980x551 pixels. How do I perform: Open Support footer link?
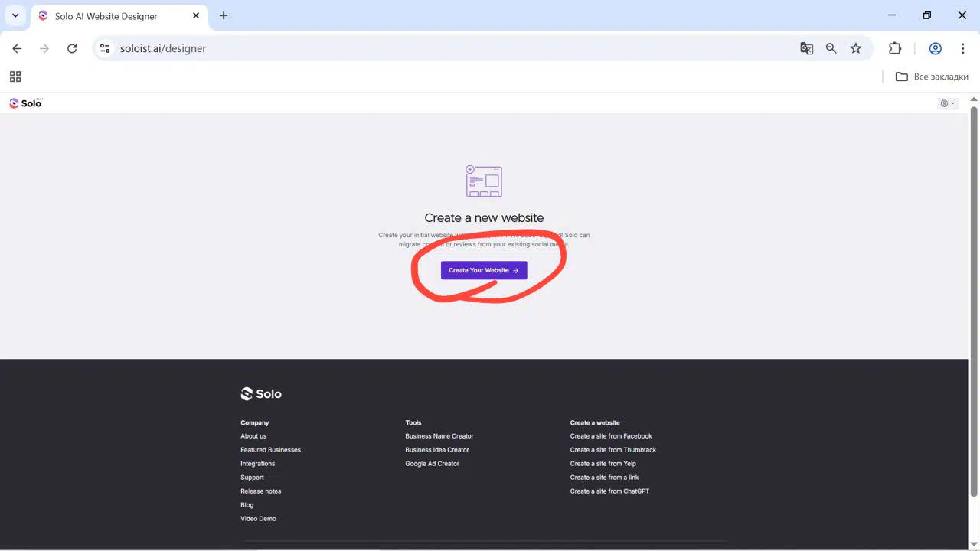(252, 478)
